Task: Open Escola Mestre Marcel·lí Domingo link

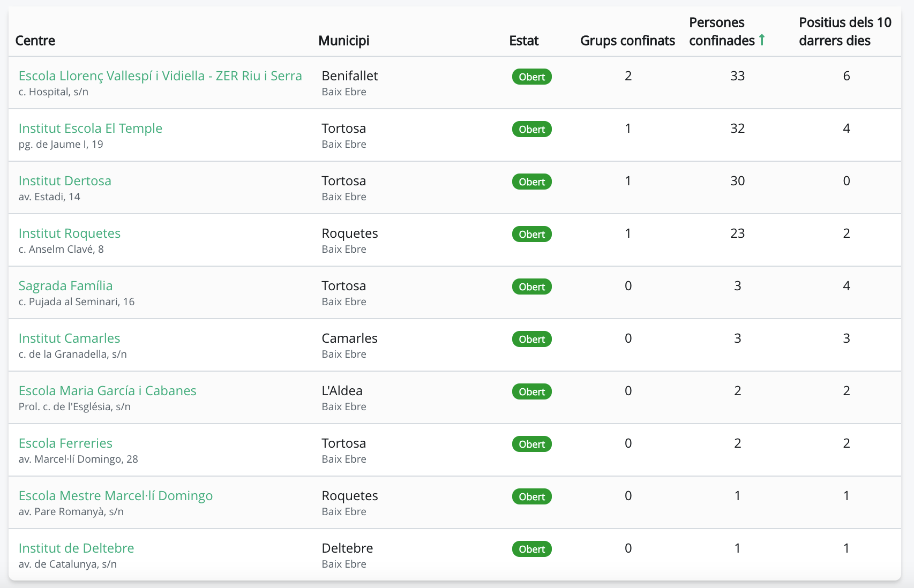Action: click(116, 496)
